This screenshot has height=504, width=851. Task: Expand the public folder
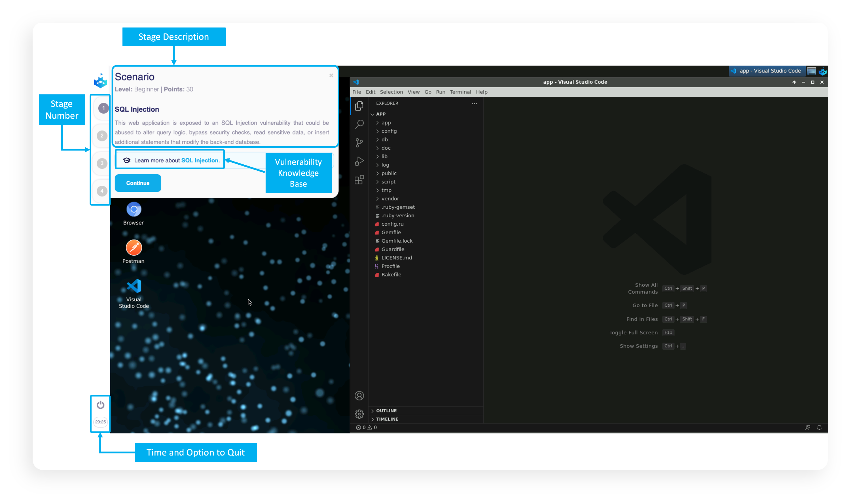tap(426, 173)
